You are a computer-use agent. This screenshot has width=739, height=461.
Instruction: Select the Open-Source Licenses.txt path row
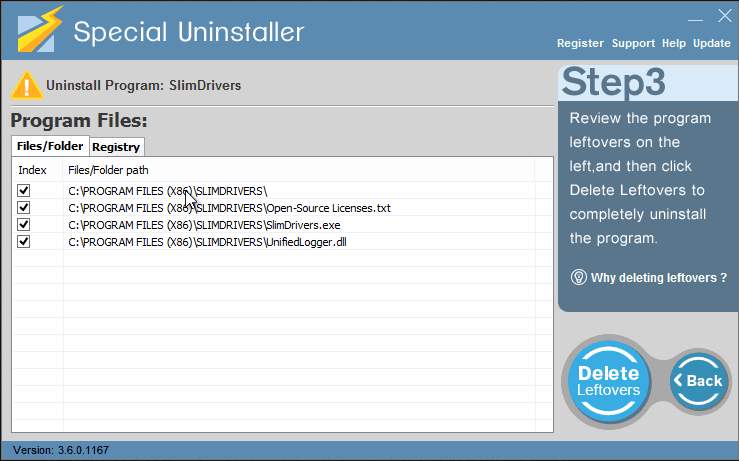(x=282, y=208)
